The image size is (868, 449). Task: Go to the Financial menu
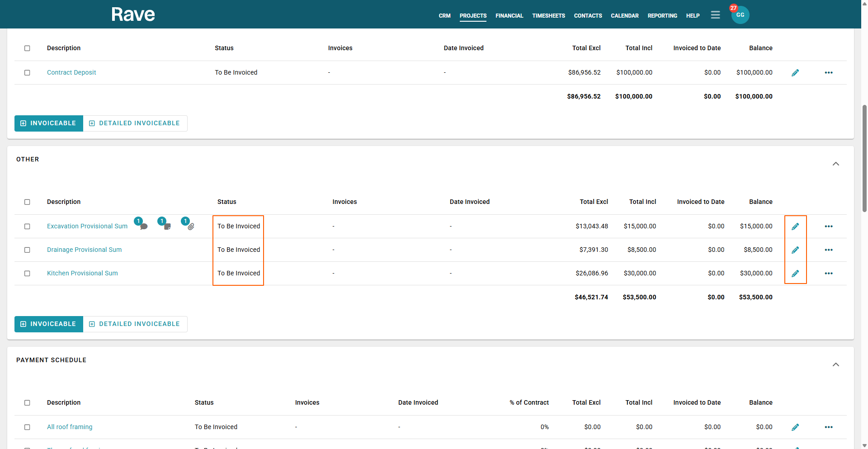[x=509, y=16]
